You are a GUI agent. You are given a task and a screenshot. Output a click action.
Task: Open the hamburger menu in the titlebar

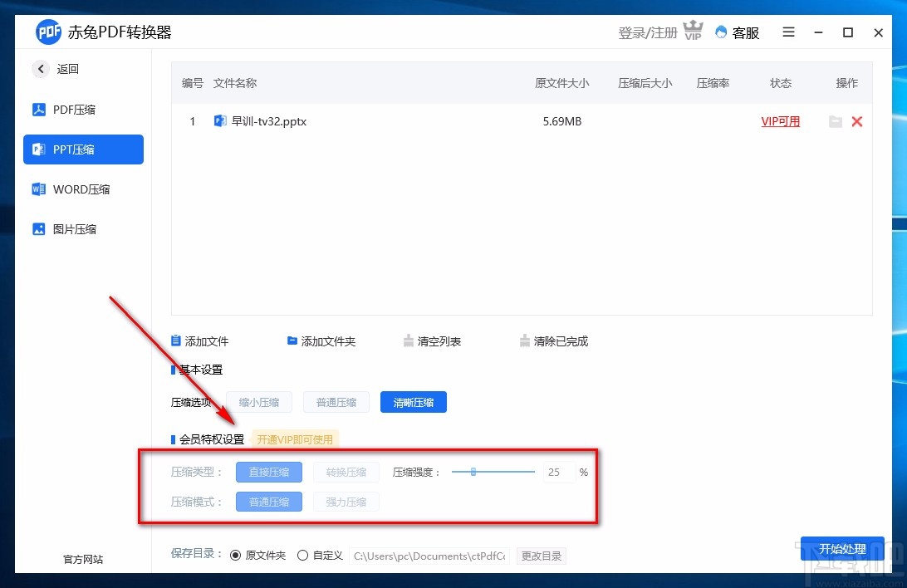coord(787,32)
